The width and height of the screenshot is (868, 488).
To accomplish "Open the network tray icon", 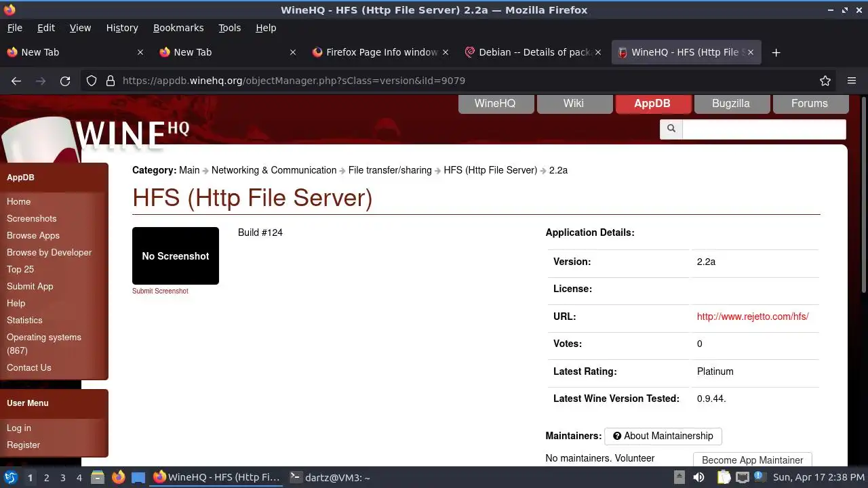I will [743, 477].
